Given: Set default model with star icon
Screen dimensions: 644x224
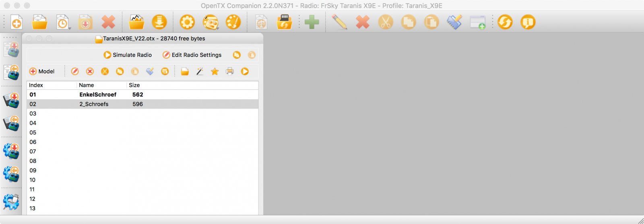Looking at the screenshot, I should click(x=215, y=72).
